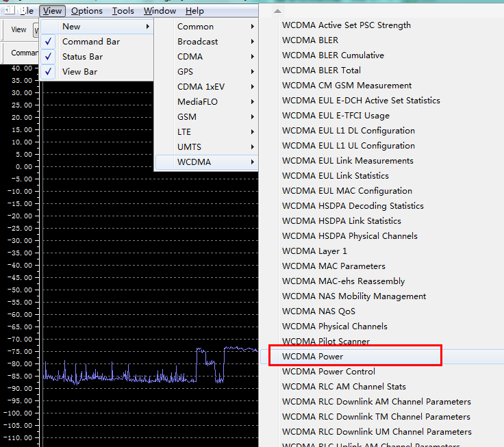Click the View toolbar label

click(19, 29)
